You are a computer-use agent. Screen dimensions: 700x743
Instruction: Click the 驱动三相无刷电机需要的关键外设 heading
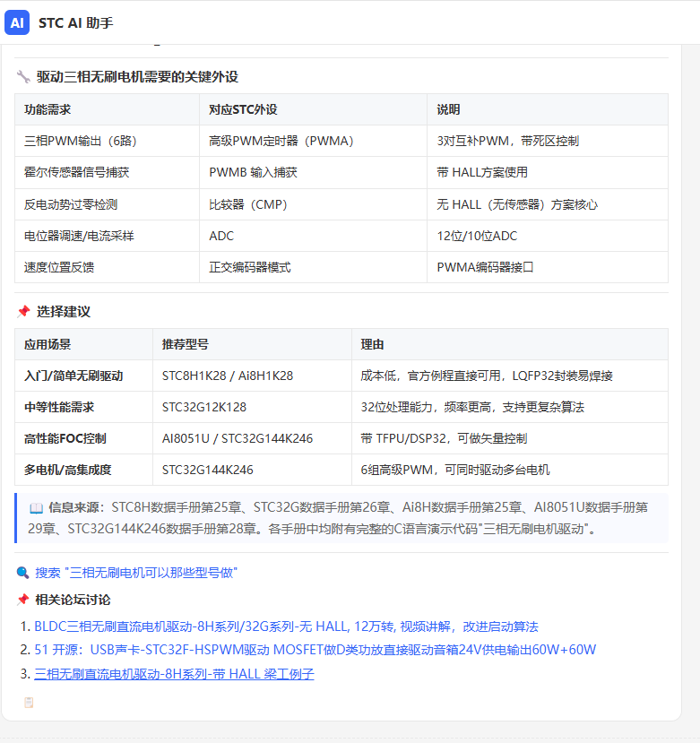coord(137,76)
